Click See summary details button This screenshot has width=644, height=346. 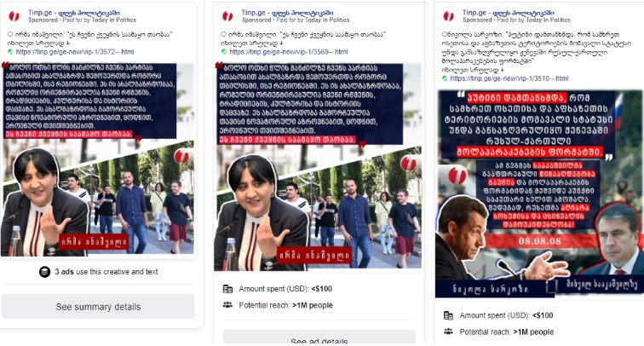point(98,307)
